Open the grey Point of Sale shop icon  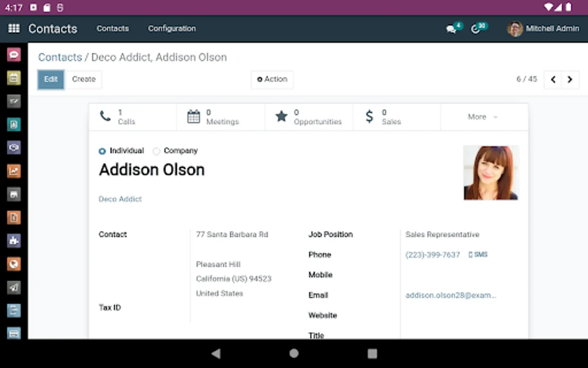pos(14,194)
